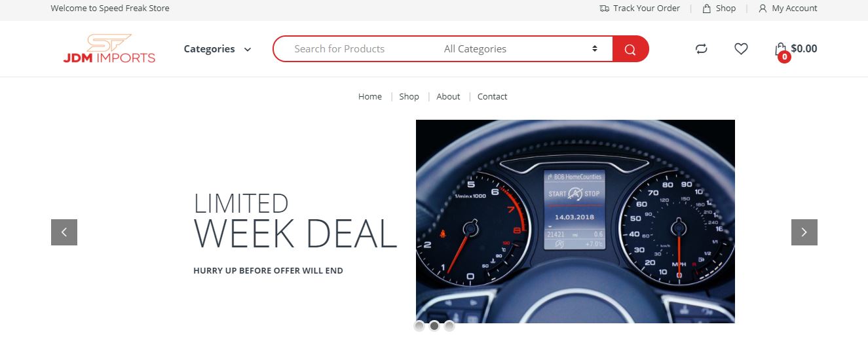868x339 pixels.
Task: Show previous slide with left arrow
Action: pyautogui.click(x=64, y=232)
